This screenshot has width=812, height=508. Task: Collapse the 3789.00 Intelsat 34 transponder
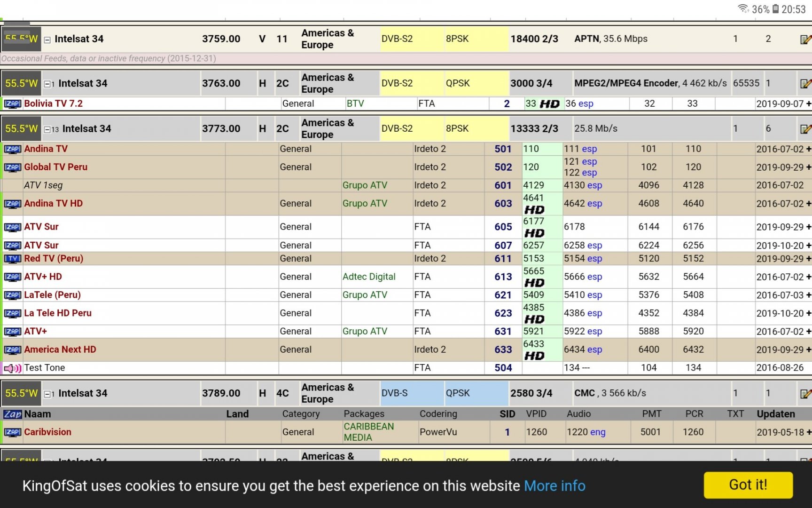click(47, 394)
